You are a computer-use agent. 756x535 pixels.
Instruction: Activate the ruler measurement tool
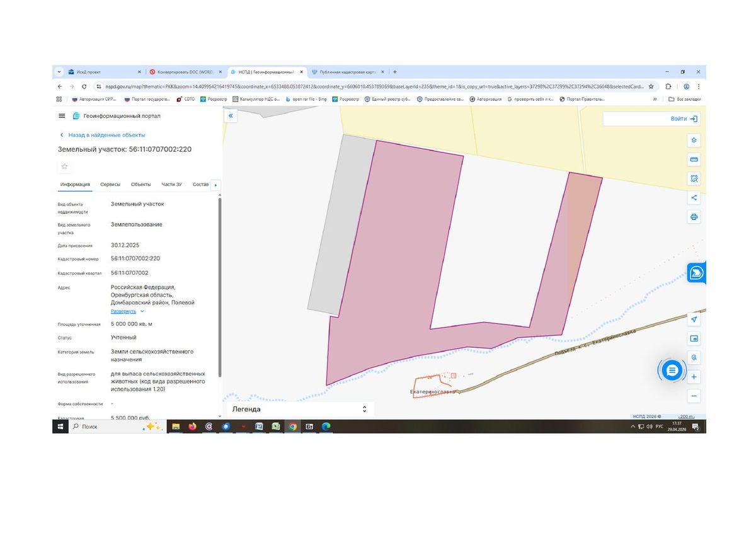tap(694, 159)
